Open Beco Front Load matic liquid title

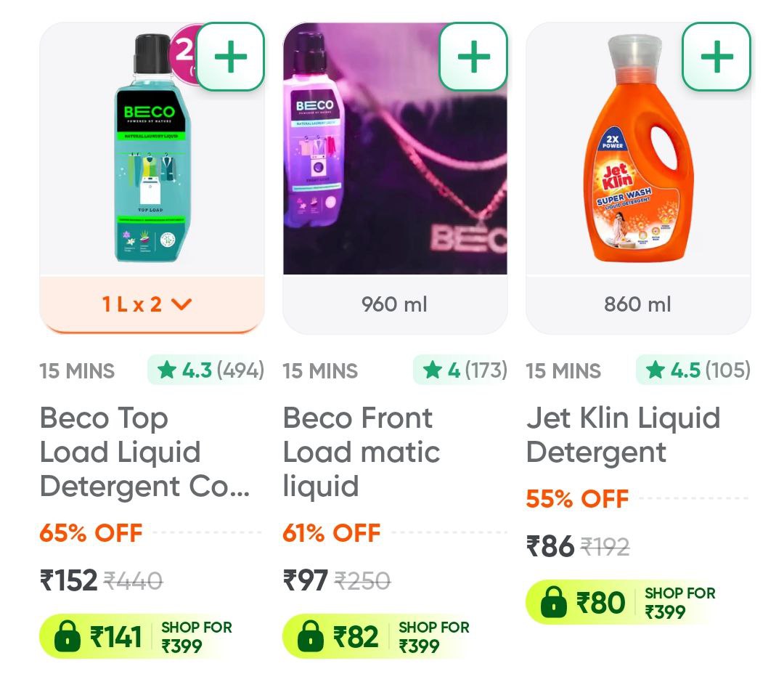coord(361,452)
